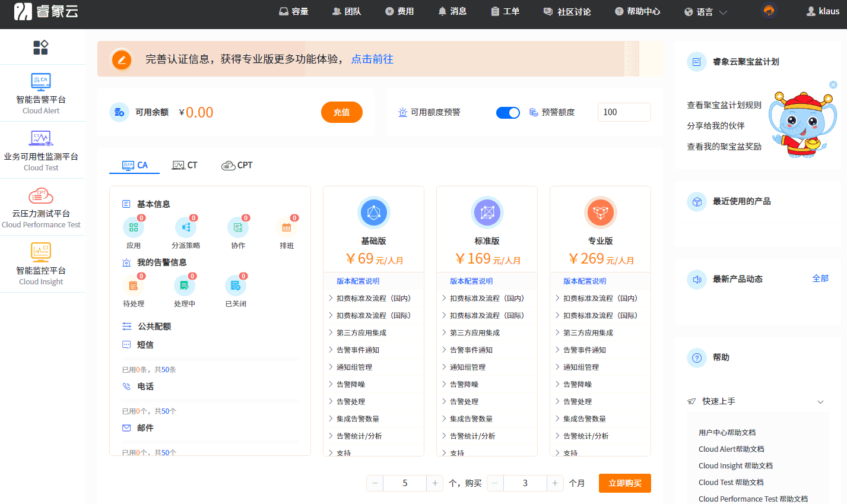847x504 pixels.
Task: Increase user count with plus stepper
Action: pos(434,483)
